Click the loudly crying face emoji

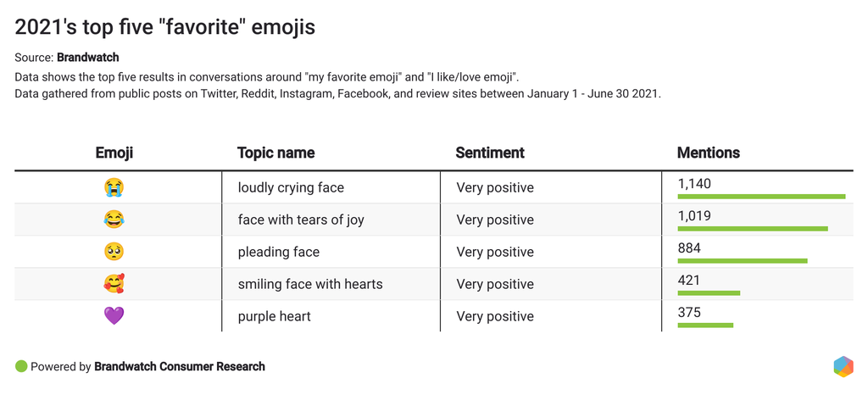coord(114,187)
